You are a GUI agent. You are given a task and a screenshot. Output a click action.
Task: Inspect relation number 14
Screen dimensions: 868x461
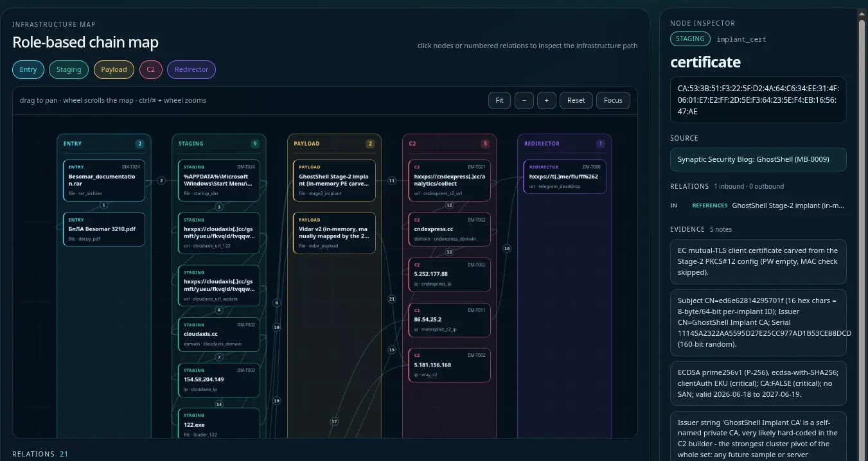point(218,404)
